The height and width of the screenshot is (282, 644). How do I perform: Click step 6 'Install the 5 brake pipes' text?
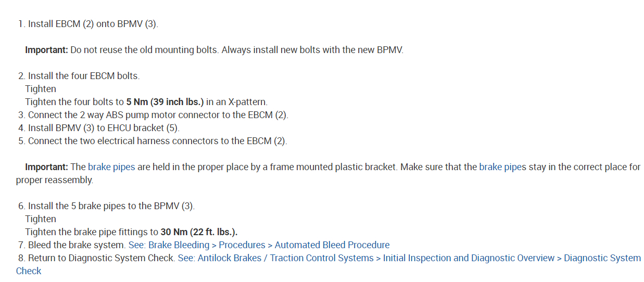pos(111,206)
